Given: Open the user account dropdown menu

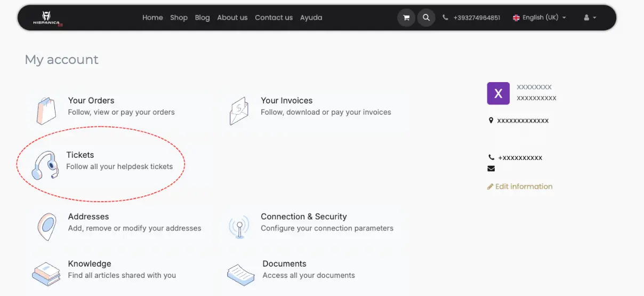Looking at the screenshot, I should 590,18.
